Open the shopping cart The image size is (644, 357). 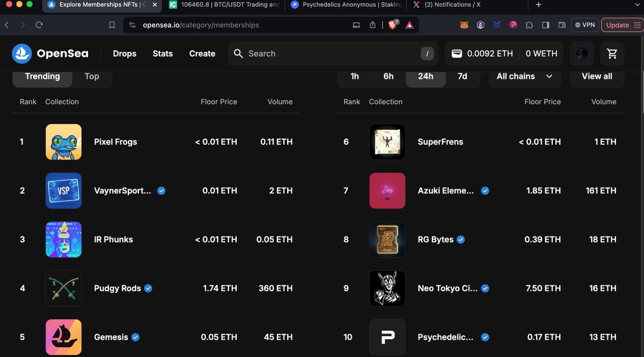(612, 54)
